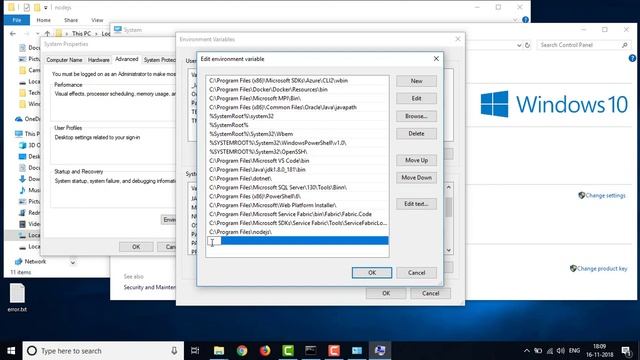Image resolution: width=640 pixels, height=360 pixels.
Task: Refresh the Control Panel address bar
Action: pos(527,45)
